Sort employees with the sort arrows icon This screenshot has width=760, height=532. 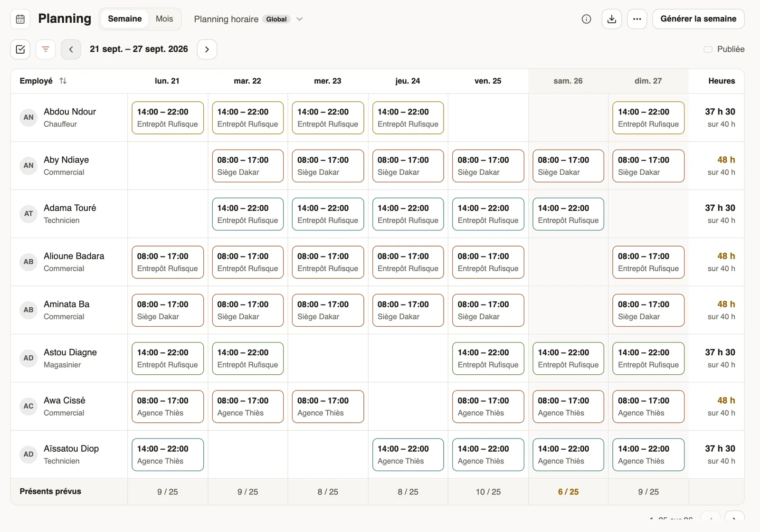[x=63, y=81]
